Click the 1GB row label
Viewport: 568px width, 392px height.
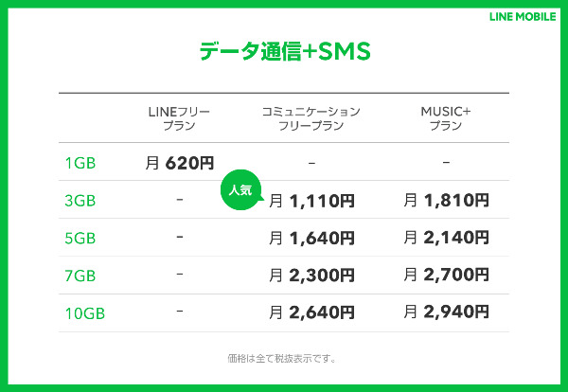coord(80,164)
